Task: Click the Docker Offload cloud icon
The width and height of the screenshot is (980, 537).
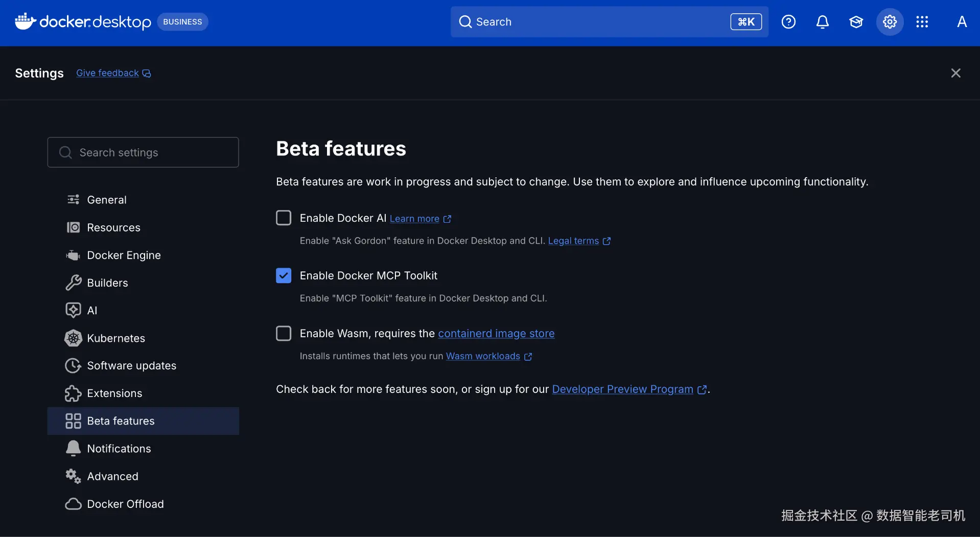Action: click(x=73, y=504)
